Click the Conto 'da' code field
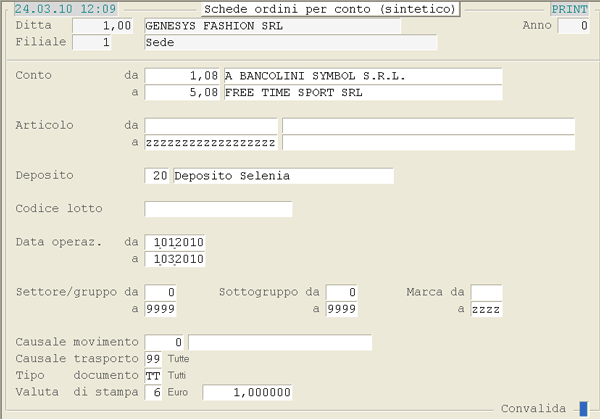Viewport: 600px width, 419px height. [183, 76]
